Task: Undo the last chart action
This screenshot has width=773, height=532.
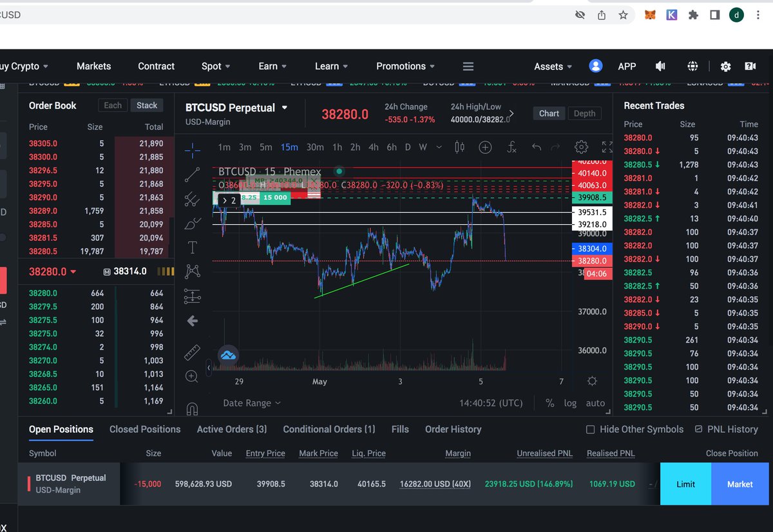Action: click(537, 147)
